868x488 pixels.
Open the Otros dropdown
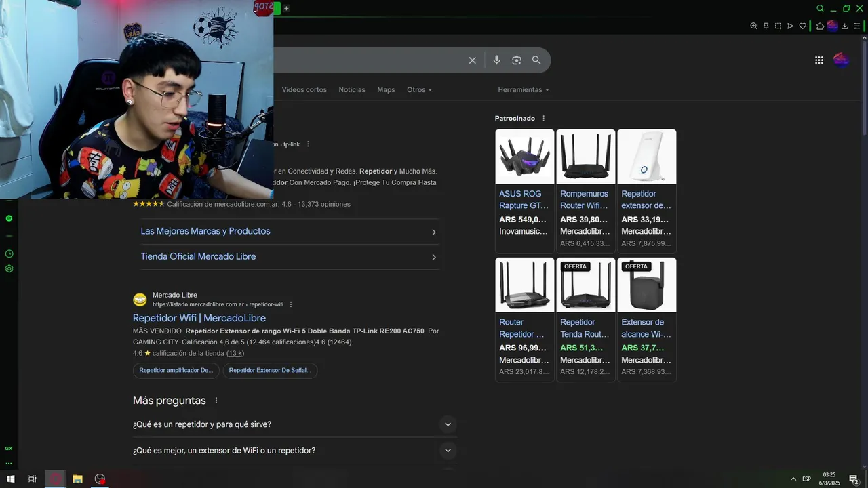[x=419, y=89]
